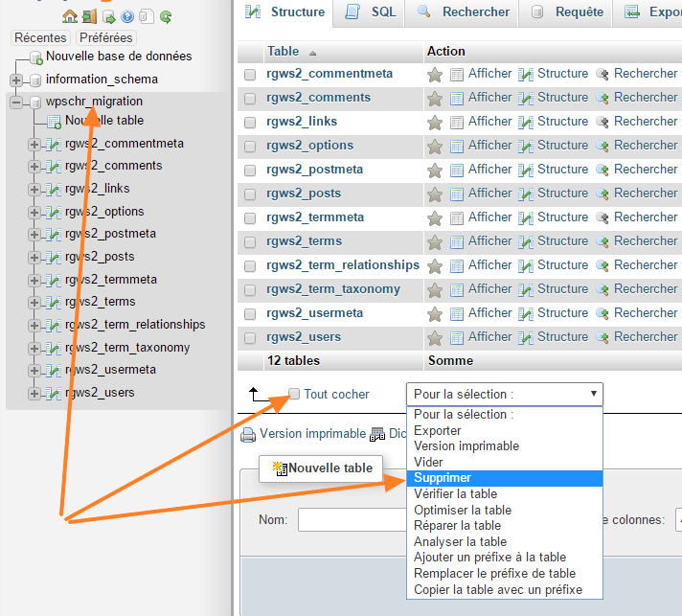This screenshot has height=616, width=682.
Task: Check the rgws2_options row checkbox
Action: [250, 147]
